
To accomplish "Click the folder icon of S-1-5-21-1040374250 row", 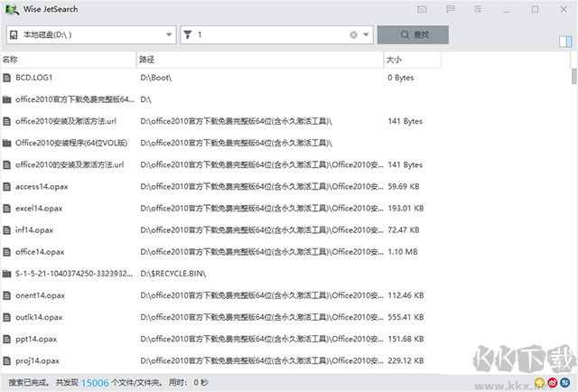I will (6, 274).
